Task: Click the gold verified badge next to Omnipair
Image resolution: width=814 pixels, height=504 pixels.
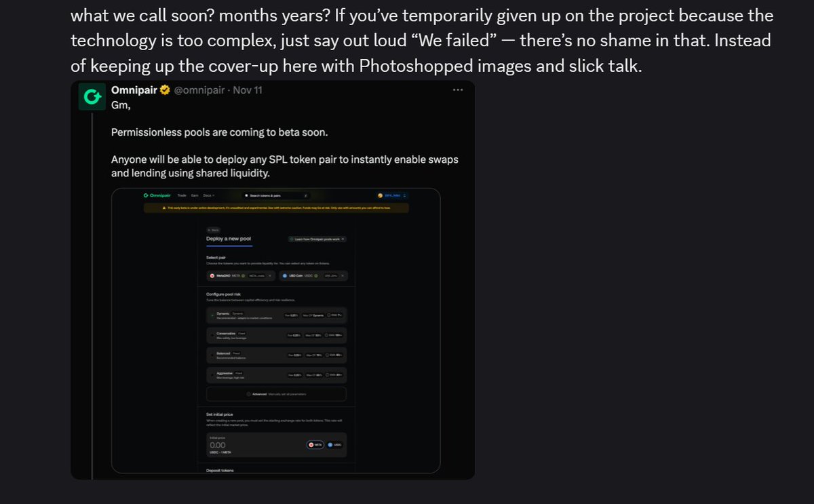Action: 165,90
